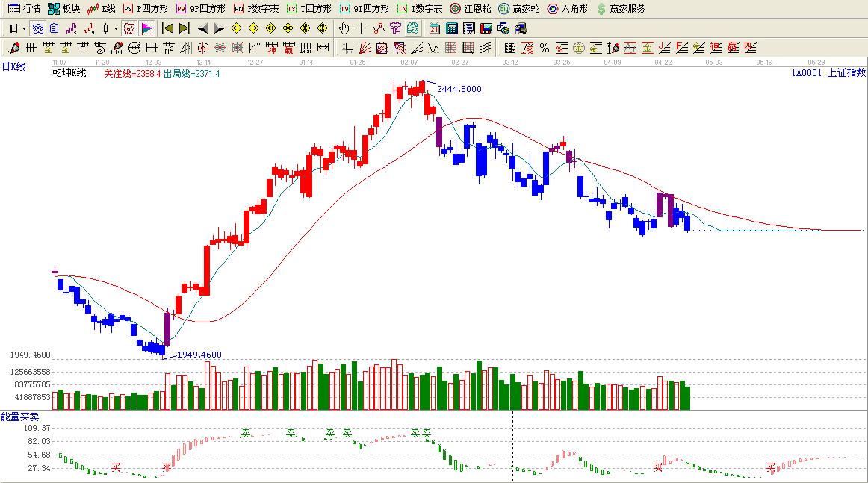
Task: Click the save floppy disk icon
Action: (x=486, y=28)
